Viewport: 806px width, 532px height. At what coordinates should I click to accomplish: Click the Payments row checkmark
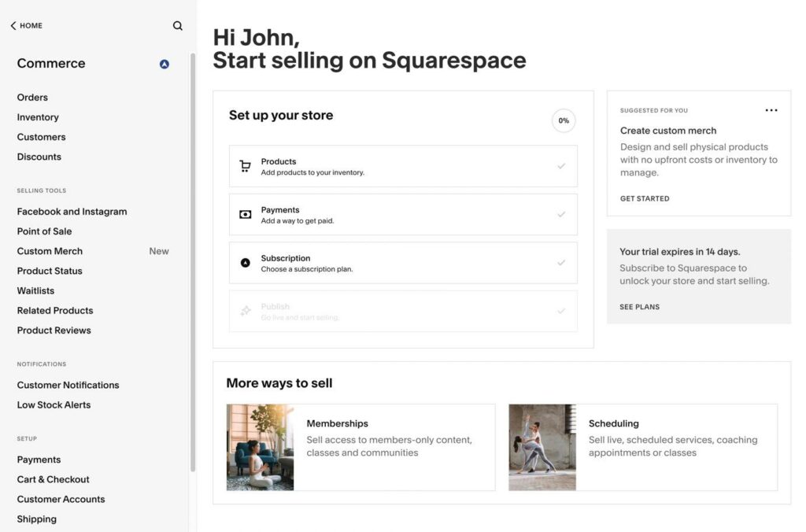561,214
